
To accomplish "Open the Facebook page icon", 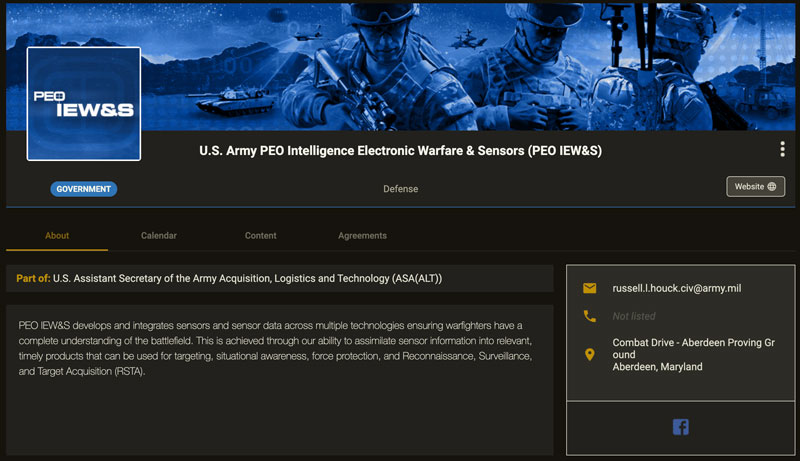I will (681, 427).
